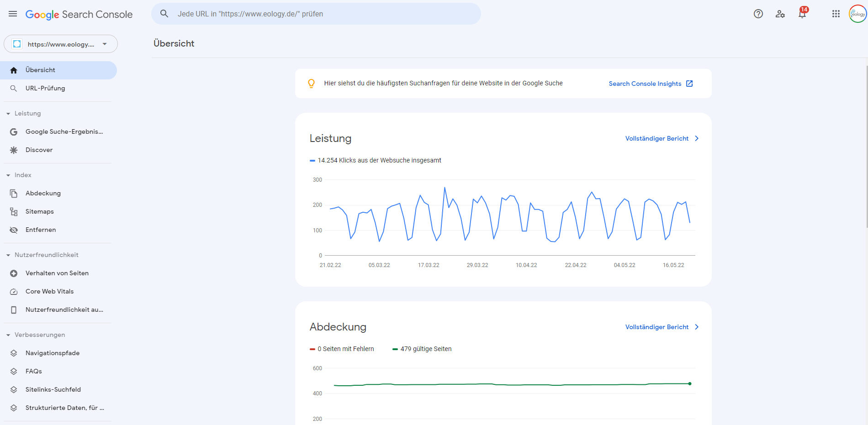Open notifications bell with 14 alerts

click(x=803, y=13)
